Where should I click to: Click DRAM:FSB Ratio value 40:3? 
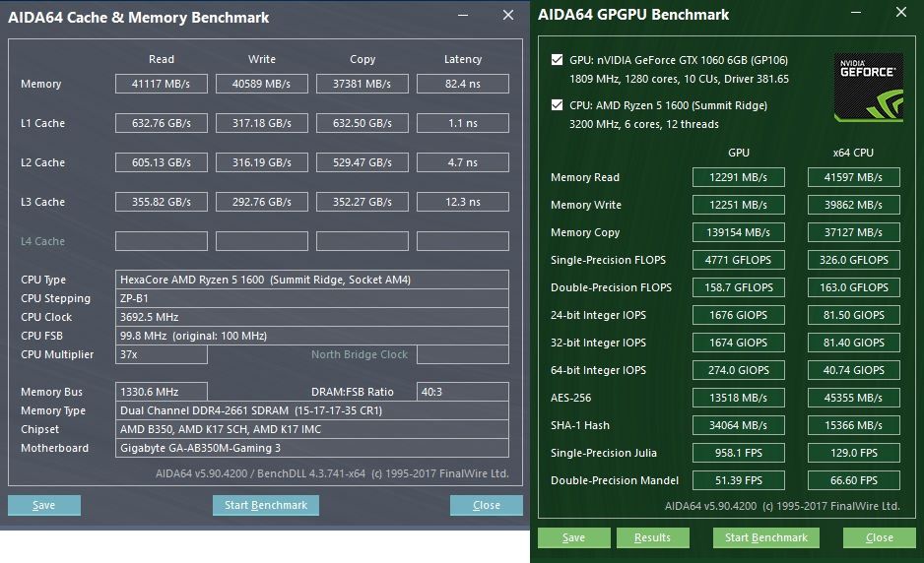pyautogui.click(x=463, y=392)
